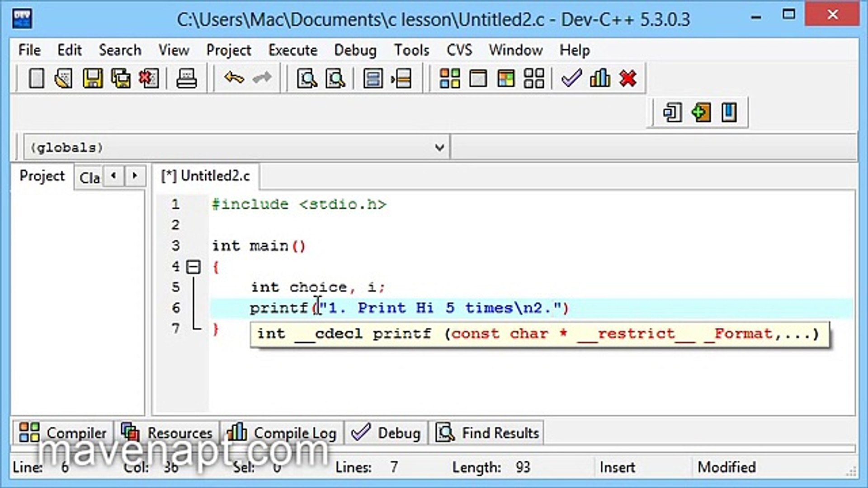Click the Insert snippet icon in small toolbar

672,113
